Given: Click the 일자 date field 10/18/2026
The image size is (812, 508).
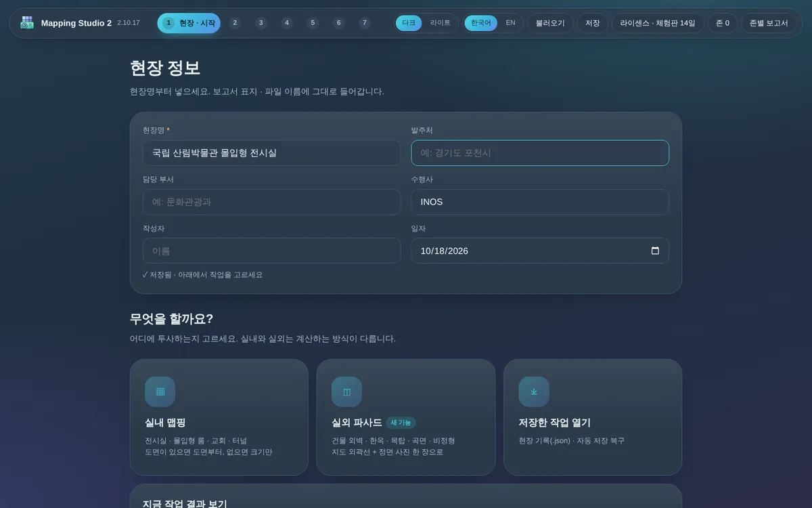Looking at the screenshot, I should 540,251.
